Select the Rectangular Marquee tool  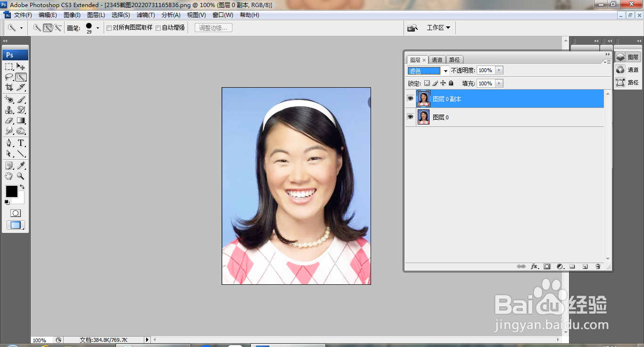(9, 66)
